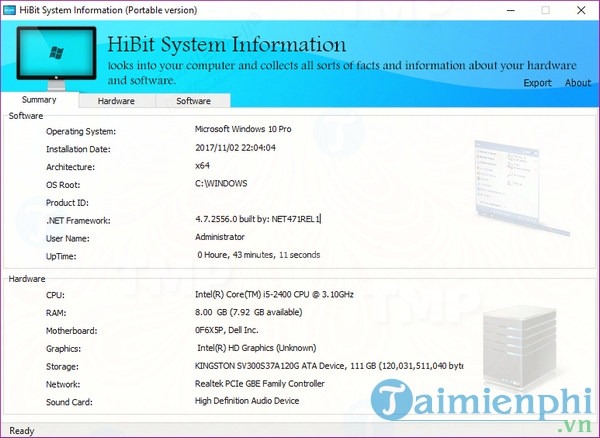Click the Windows explorer illustration
The width and height of the screenshot is (600, 438).
(x=522, y=187)
